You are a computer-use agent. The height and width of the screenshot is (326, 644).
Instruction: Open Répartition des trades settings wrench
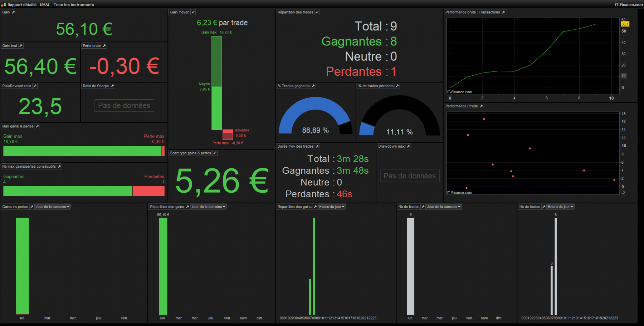317,12
